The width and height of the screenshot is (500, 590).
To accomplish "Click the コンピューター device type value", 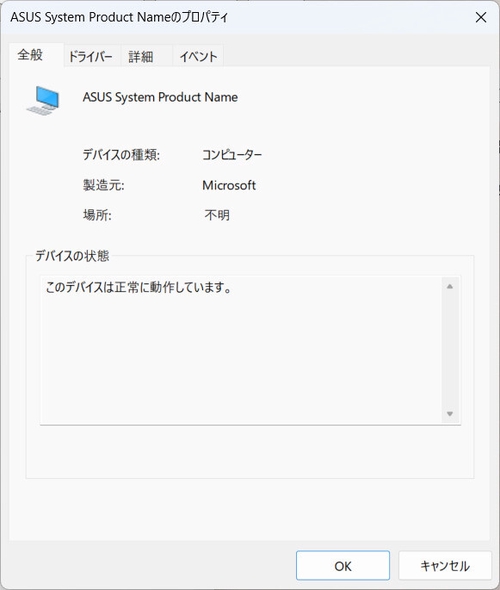I will pyautogui.click(x=232, y=155).
